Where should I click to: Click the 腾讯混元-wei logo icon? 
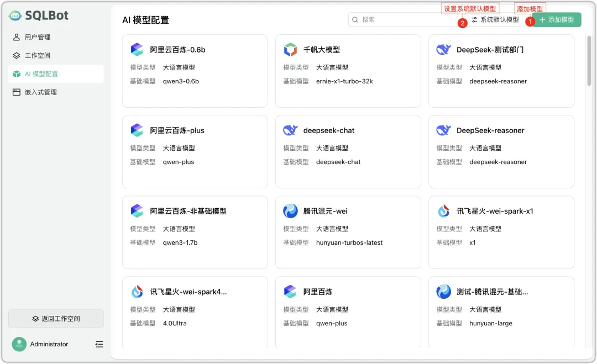pyautogui.click(x=290, y=210)
